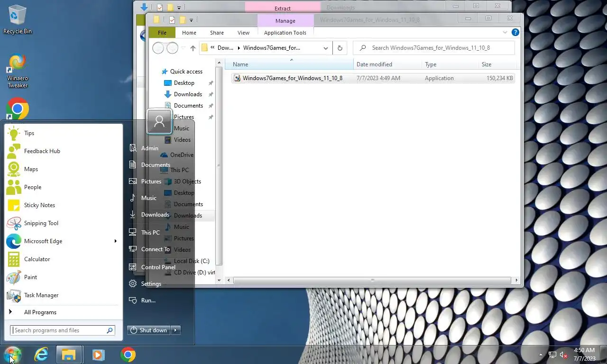
Task: Open Pictures in Start menu right pane
Action: pos(145,182)
